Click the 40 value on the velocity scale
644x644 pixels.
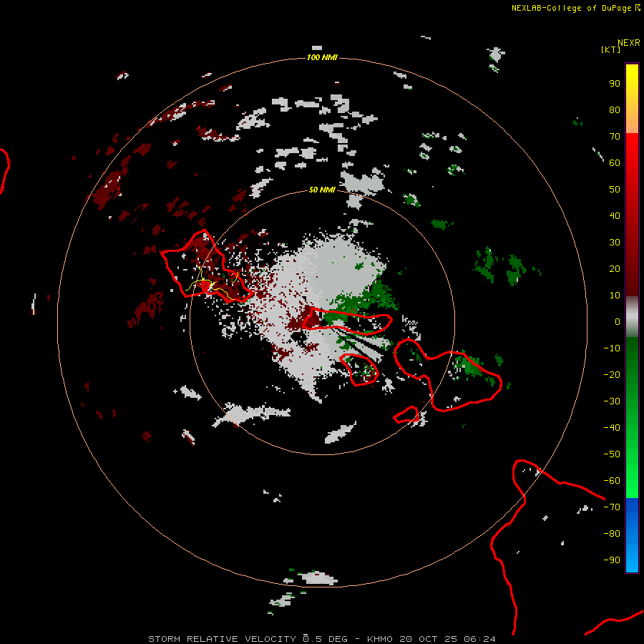pos(615,215)
